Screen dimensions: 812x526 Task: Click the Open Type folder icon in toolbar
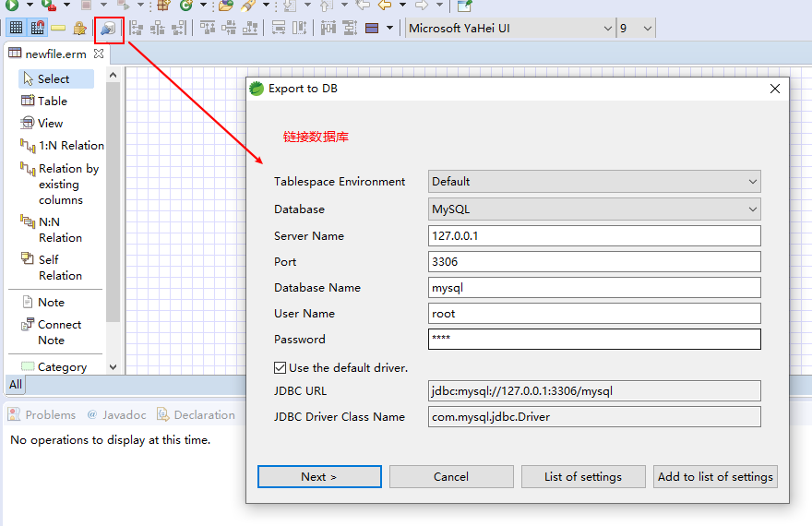click(x=225, y=6)
